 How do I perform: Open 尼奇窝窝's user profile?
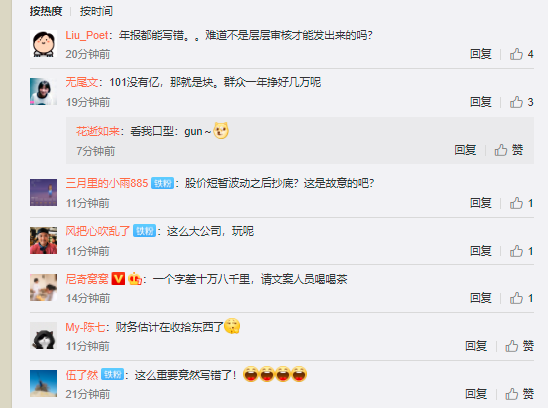(x=87, y=279)
